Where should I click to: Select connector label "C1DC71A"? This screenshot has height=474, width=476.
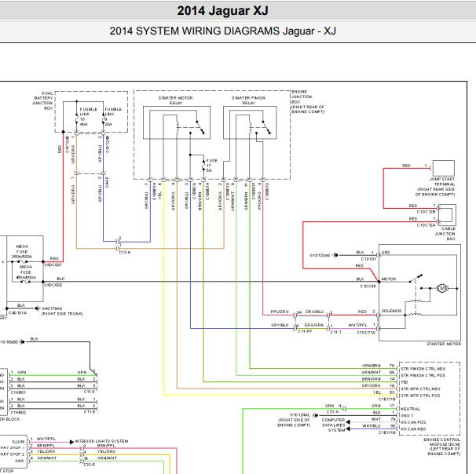(366, 333)
